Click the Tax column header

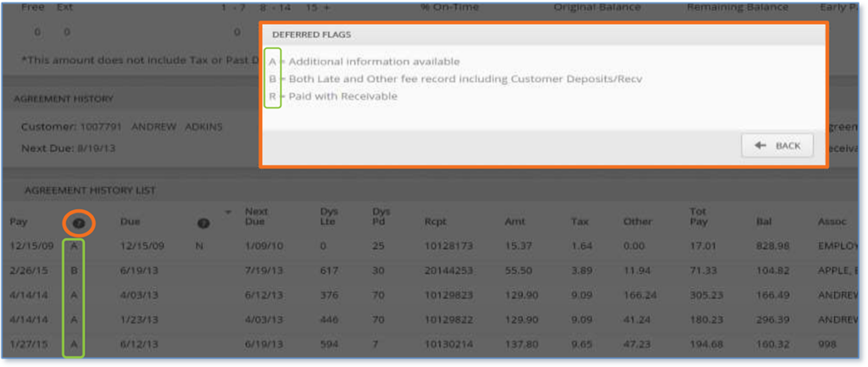[x=580, y=222]
